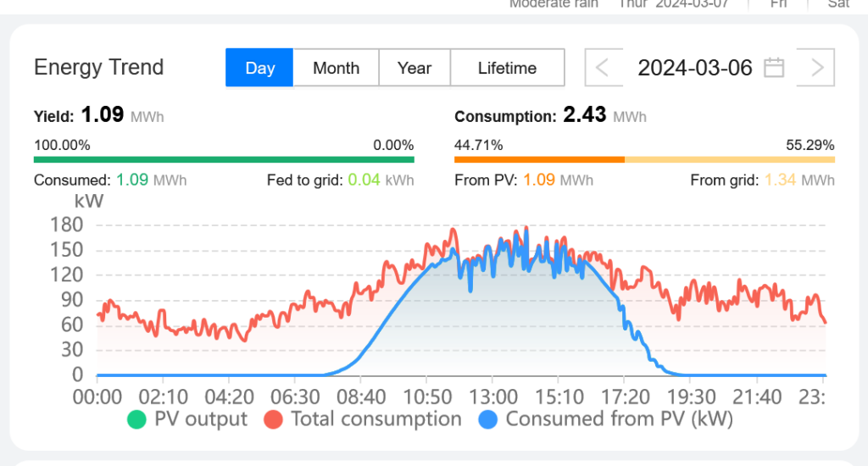
Task: Switch to Year view tab
Action: pos(415,68)
